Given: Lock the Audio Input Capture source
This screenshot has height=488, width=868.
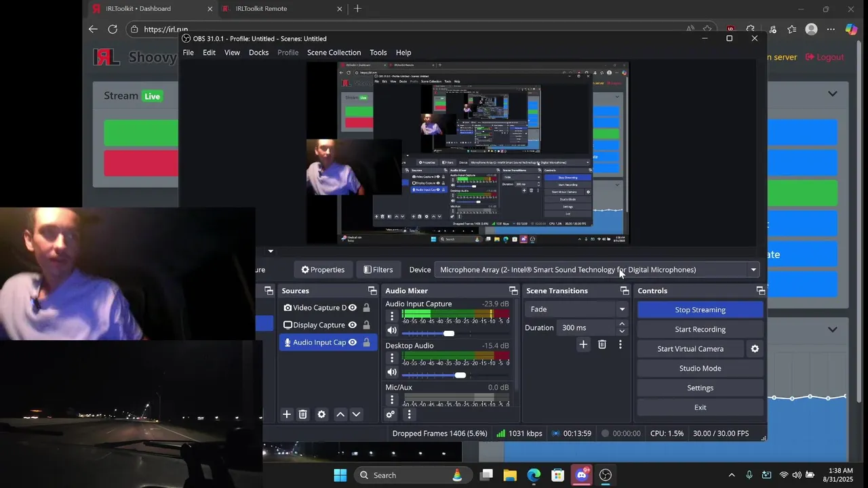Looking at the screenshot, I should point(366,342).
